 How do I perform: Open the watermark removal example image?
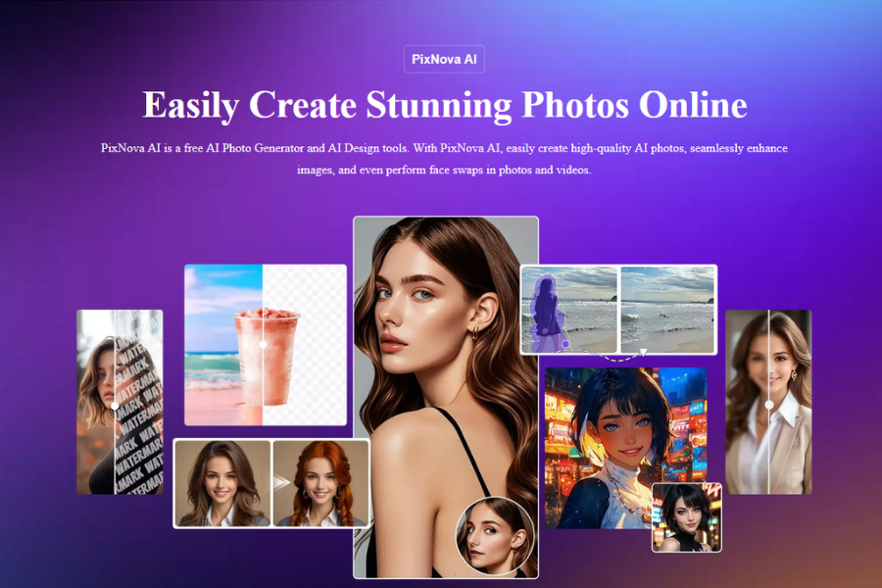tap(120, 402)
